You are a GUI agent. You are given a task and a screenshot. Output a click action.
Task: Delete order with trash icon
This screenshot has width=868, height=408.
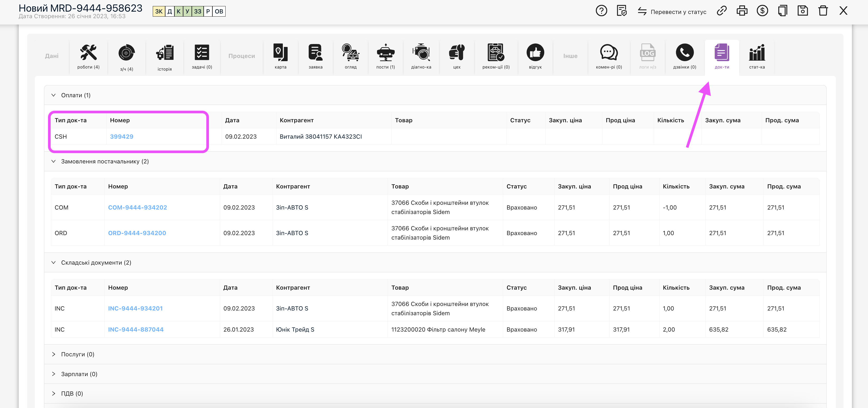[x=823, y=11]
